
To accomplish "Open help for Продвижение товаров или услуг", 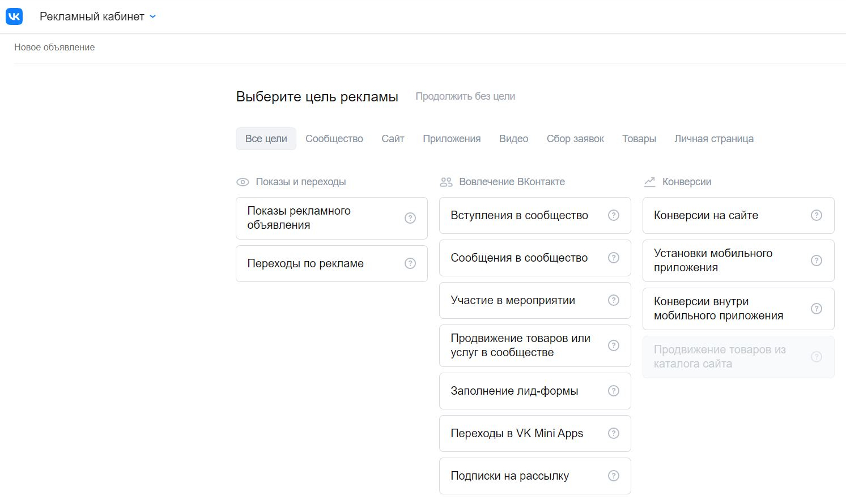I will click(614, 345).
